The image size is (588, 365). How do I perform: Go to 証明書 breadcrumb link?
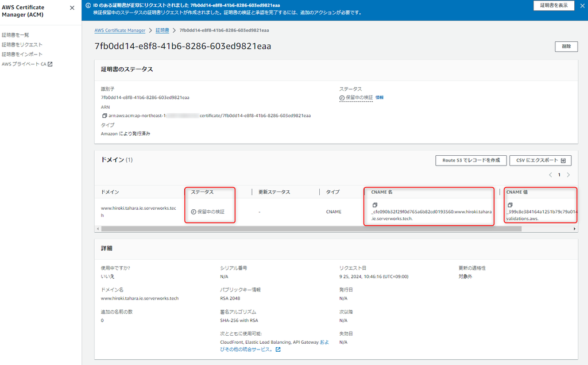point(162,30)
